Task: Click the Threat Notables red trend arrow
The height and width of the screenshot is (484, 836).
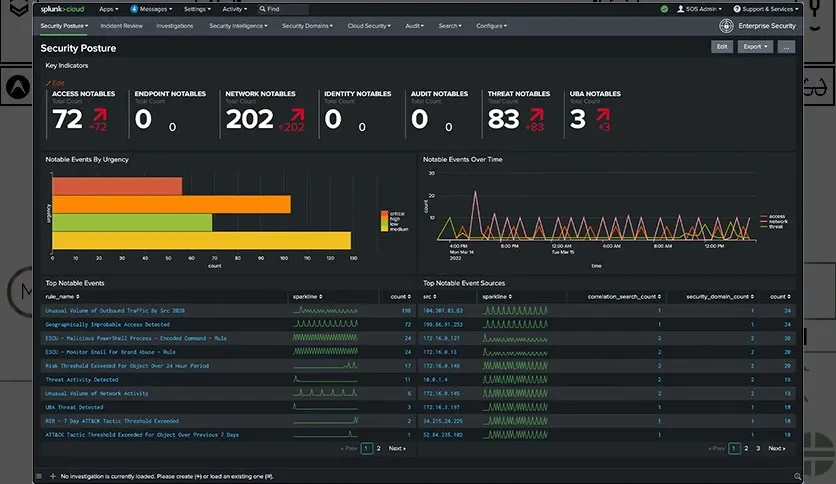Action: [537, 115]
